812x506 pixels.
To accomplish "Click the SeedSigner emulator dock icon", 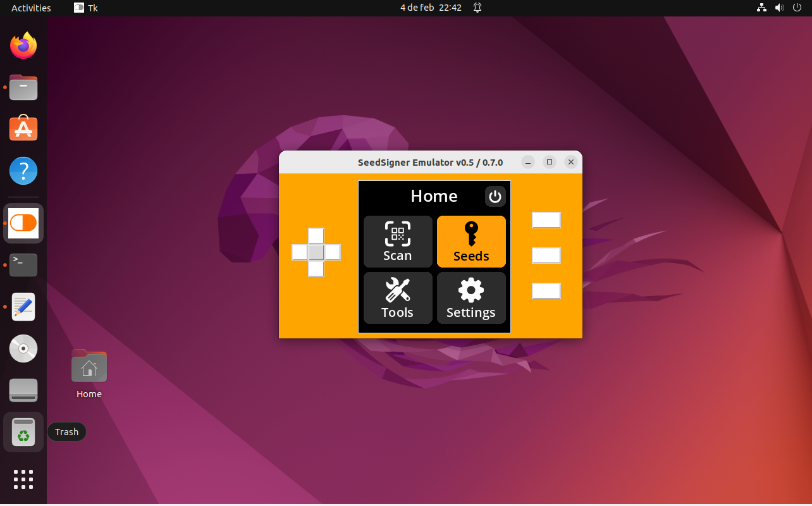I will coord(23,223).
